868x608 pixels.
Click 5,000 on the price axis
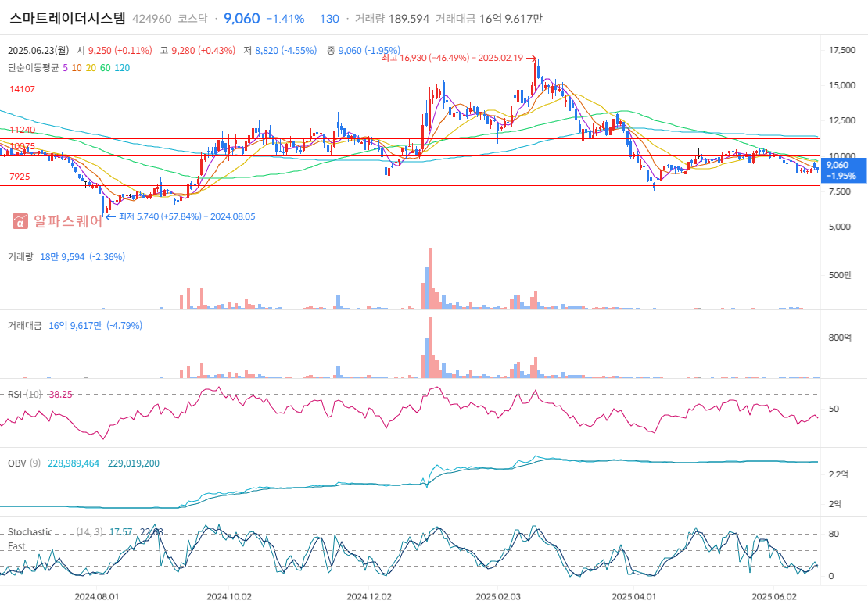coord(840,227)
